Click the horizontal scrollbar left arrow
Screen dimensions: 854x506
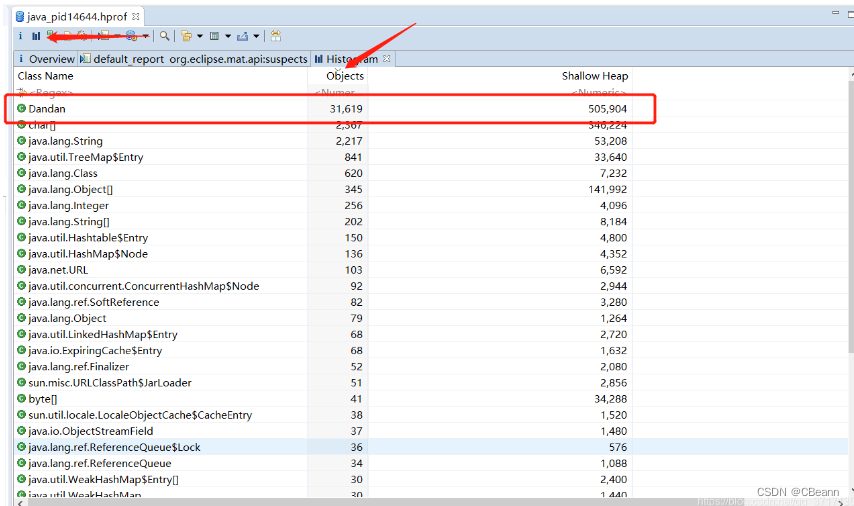point(20,502)
